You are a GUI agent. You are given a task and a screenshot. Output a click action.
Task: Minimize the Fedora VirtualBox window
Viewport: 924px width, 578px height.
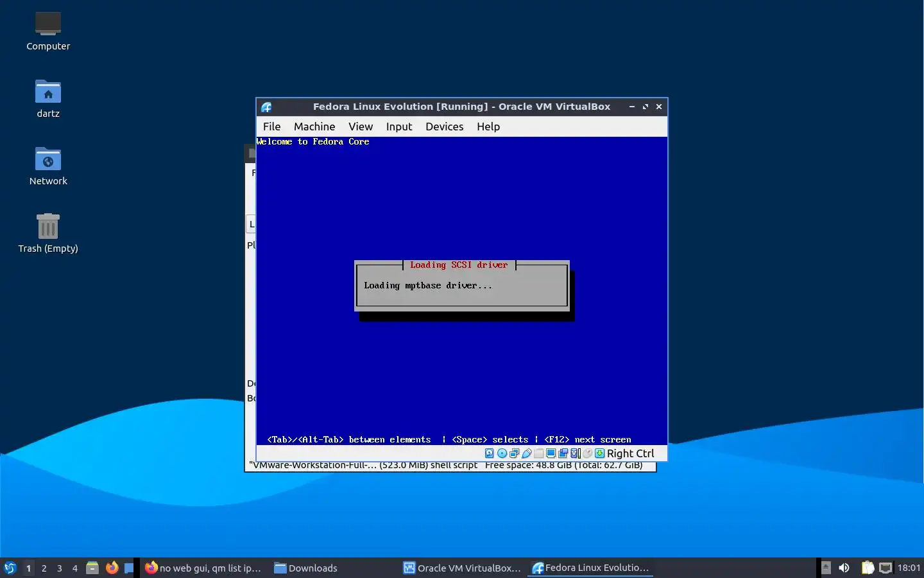point(632,107)
